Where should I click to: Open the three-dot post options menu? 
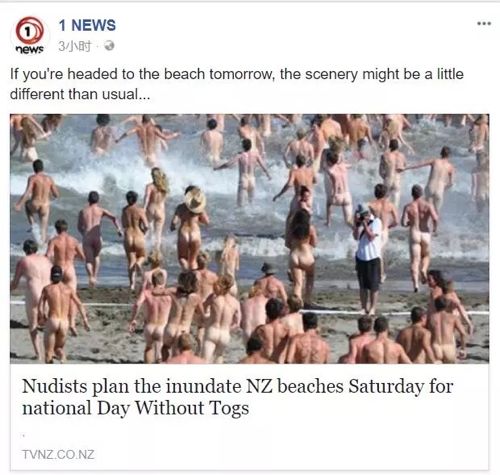tap(484, 23)
